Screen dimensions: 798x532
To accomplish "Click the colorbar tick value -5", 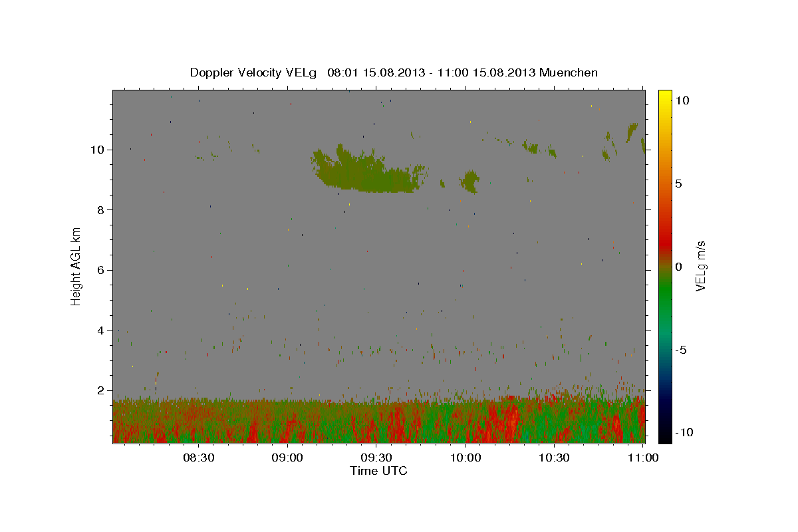I will click(680, 350).
